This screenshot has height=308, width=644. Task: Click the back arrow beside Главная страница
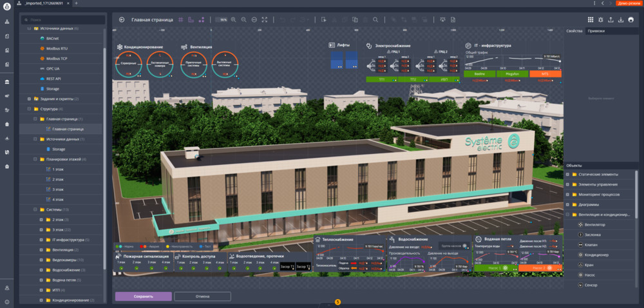122,20
